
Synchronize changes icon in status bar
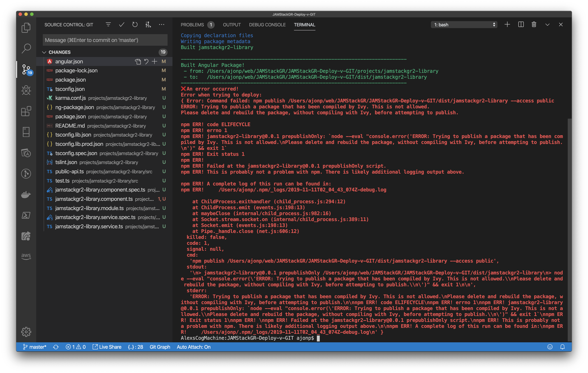56,347
